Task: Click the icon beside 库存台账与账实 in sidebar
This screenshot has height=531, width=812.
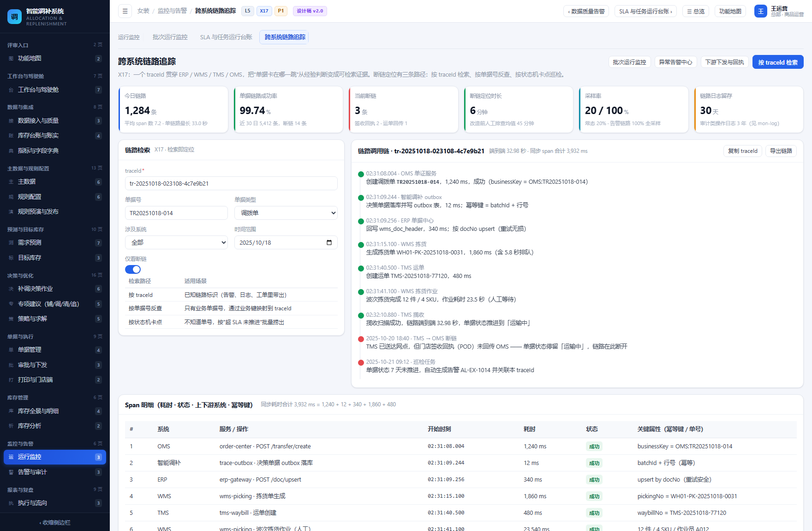Action: (11, 136)
